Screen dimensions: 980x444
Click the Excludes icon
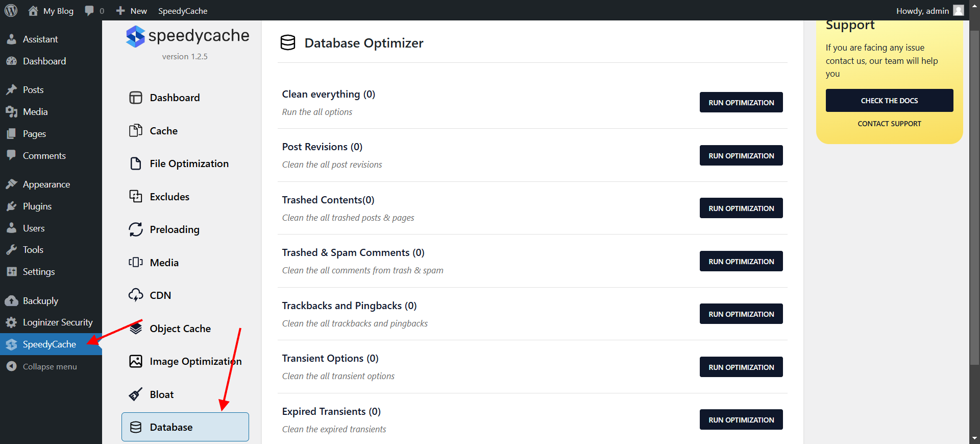pyautogui.click(x=136, y=197)
